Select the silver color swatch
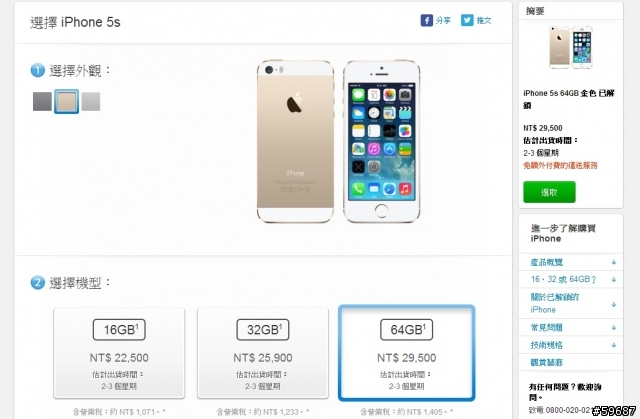 (91, 101)
